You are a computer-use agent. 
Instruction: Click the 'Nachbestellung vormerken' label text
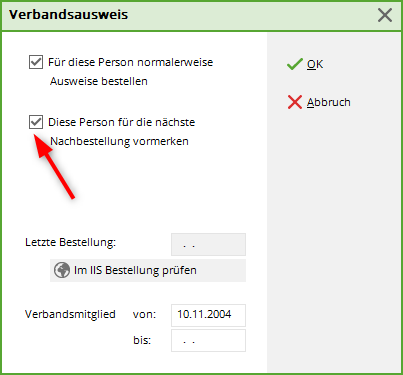click(119, 141)
